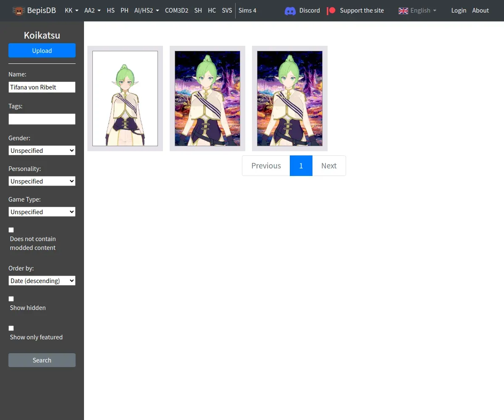
Task: Enable the Show hidden checkbox
Action: 11,299
